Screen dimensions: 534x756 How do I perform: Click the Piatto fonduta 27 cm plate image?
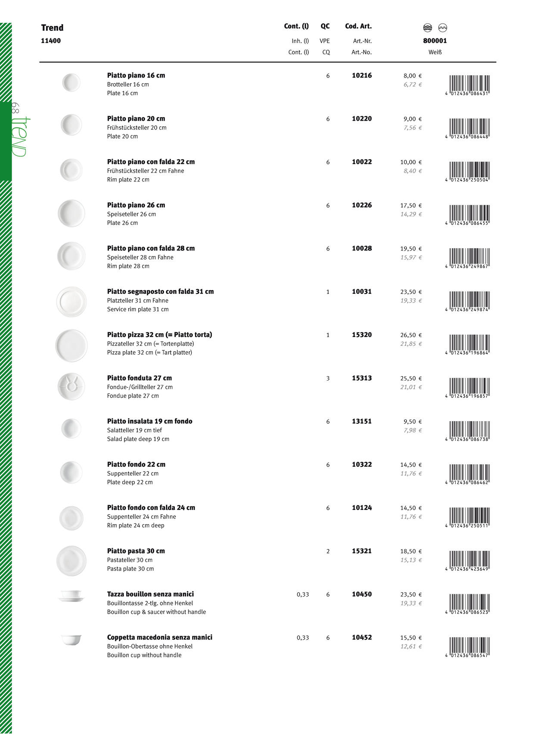[71, 387]
